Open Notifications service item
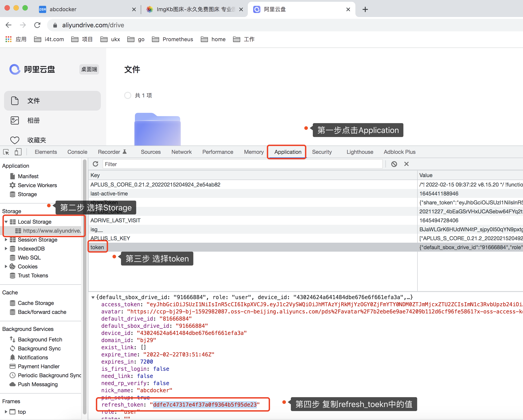 click(x=33, y=358)
